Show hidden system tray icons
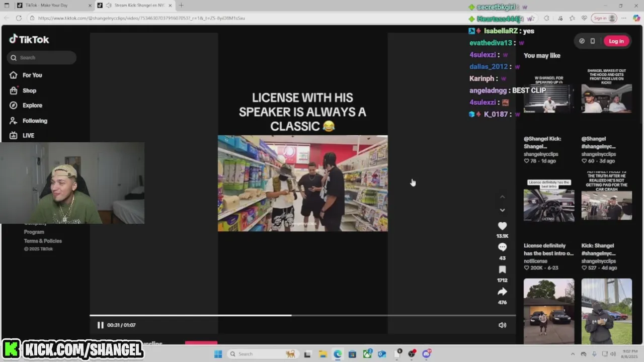The image size is (644, 362). (x=573, y=354)
